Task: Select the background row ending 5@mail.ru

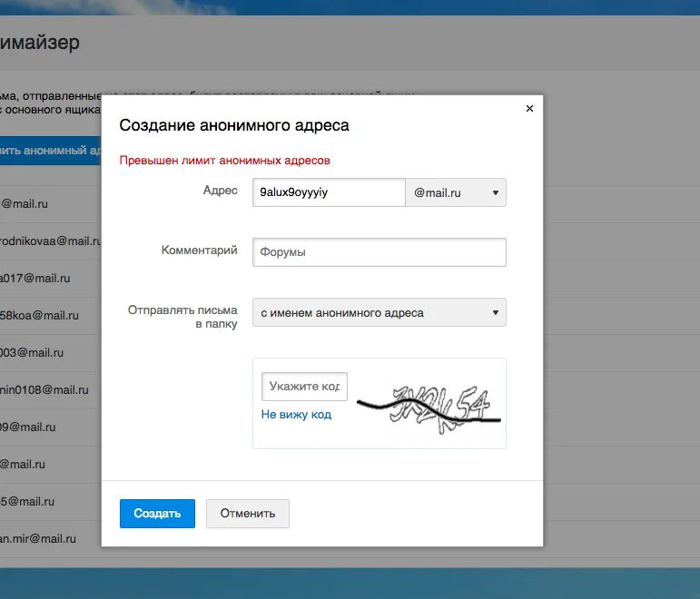Action: pyautogui.click(x=51, y=502)
